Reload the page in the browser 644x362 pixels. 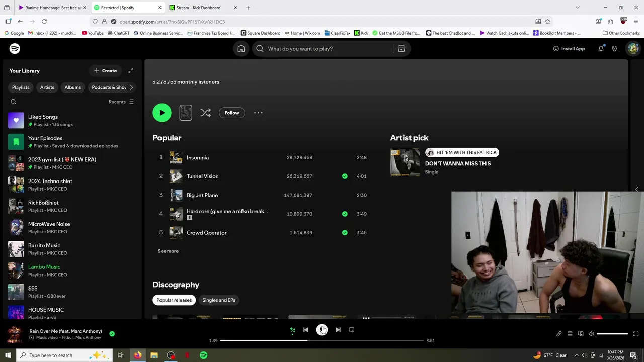click(44, 22)
